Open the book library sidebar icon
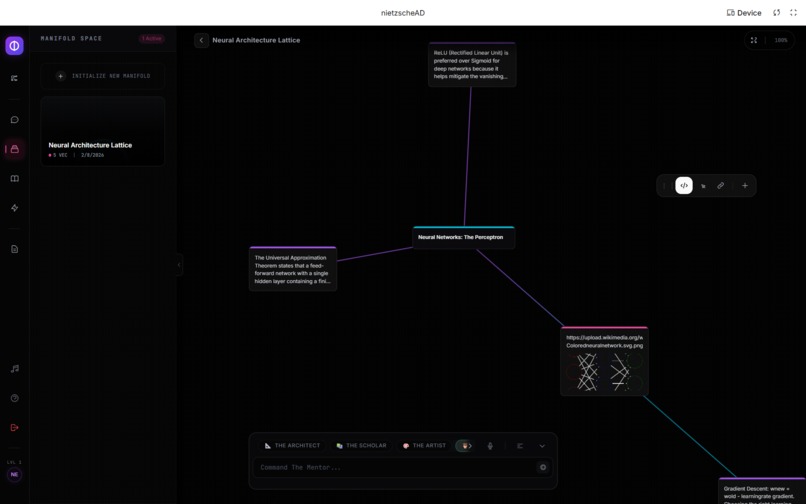The height and width of the screenshot is (504, 806). [x=14, y=178]
